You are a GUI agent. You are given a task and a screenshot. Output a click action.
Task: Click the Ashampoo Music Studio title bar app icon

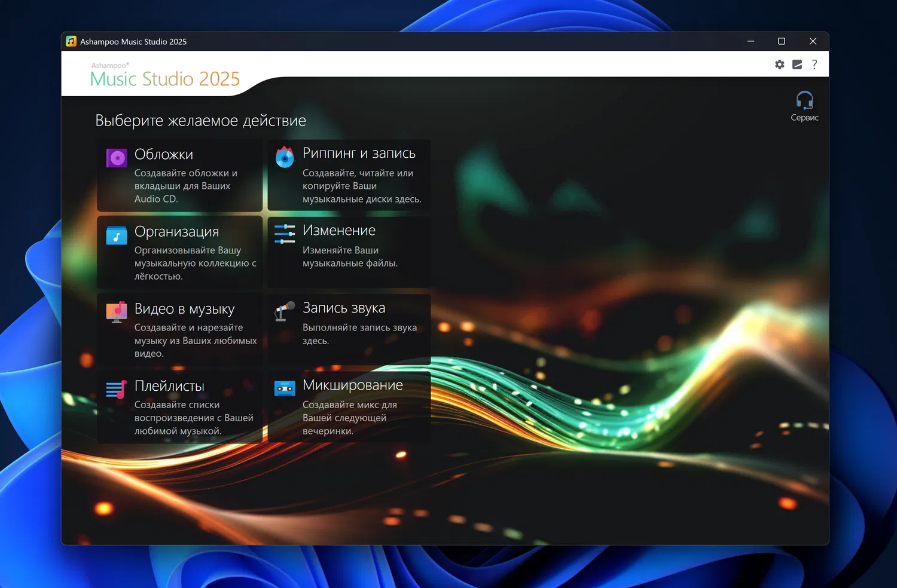(x=71, y=41)
